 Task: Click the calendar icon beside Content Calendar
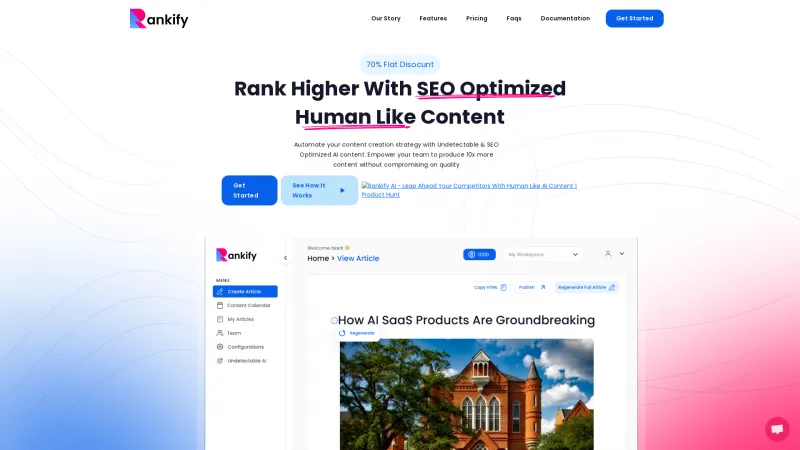tap(220, 306)
